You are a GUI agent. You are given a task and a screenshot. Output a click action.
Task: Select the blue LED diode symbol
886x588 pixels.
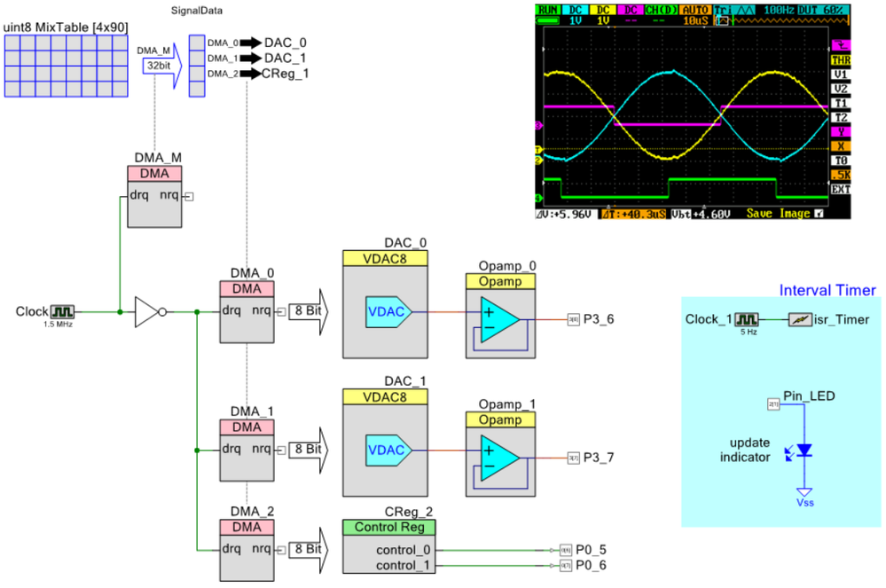click(x=804, y=451)
